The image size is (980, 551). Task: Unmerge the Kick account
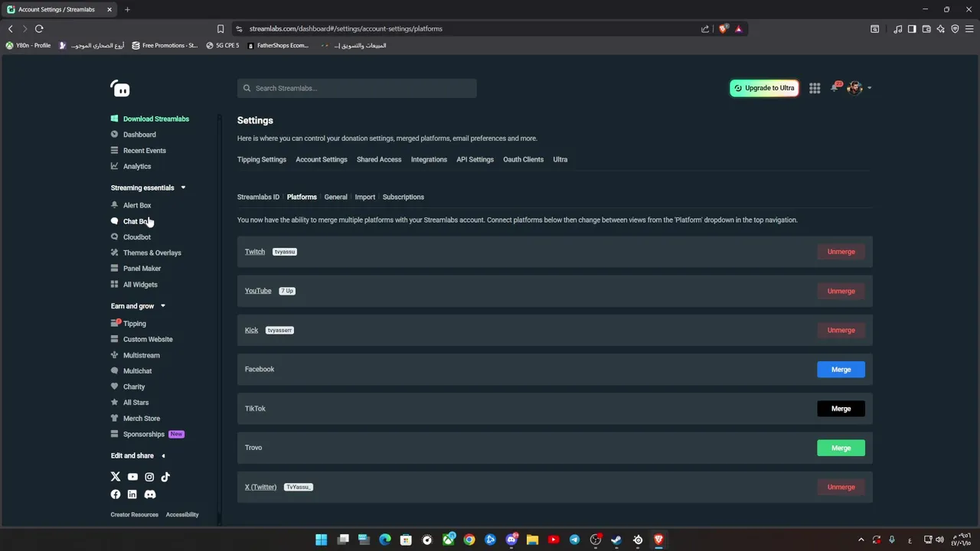841,330
